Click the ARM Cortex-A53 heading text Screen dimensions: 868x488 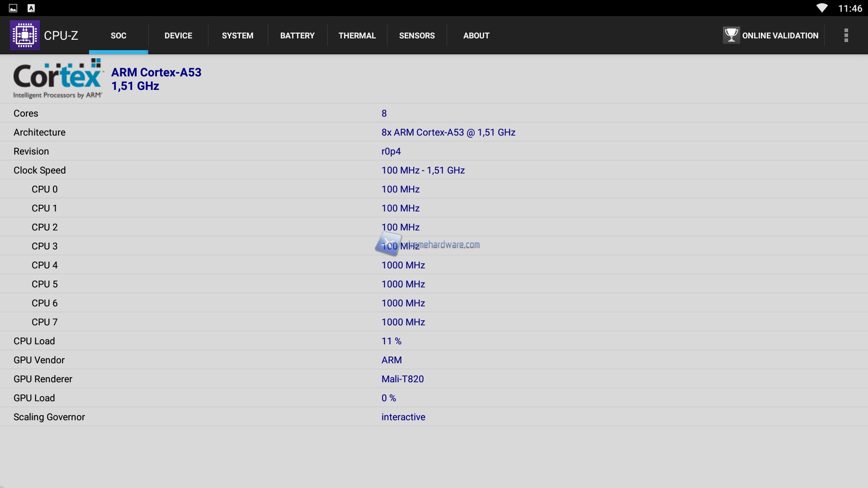point(156,72)
